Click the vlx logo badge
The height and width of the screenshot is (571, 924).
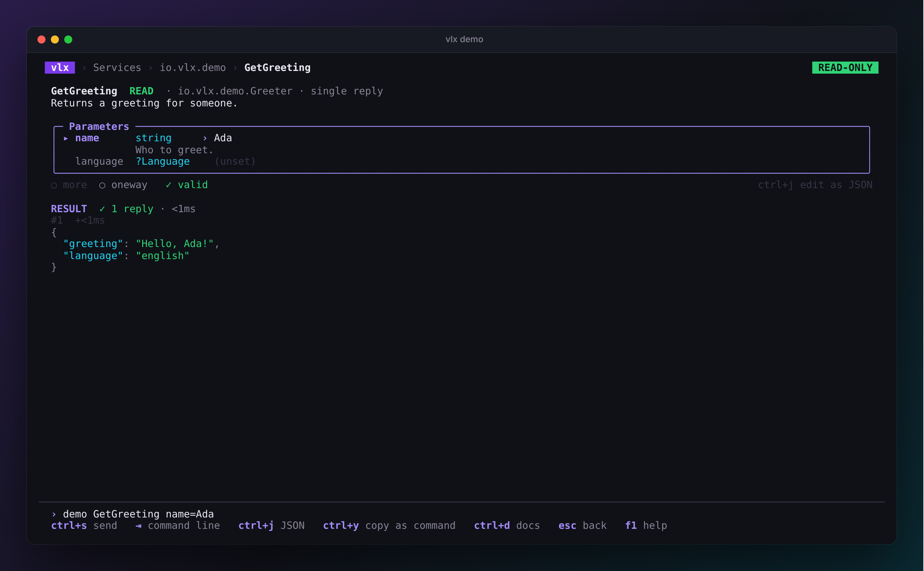pyautogui.click(x=60, y=68)
